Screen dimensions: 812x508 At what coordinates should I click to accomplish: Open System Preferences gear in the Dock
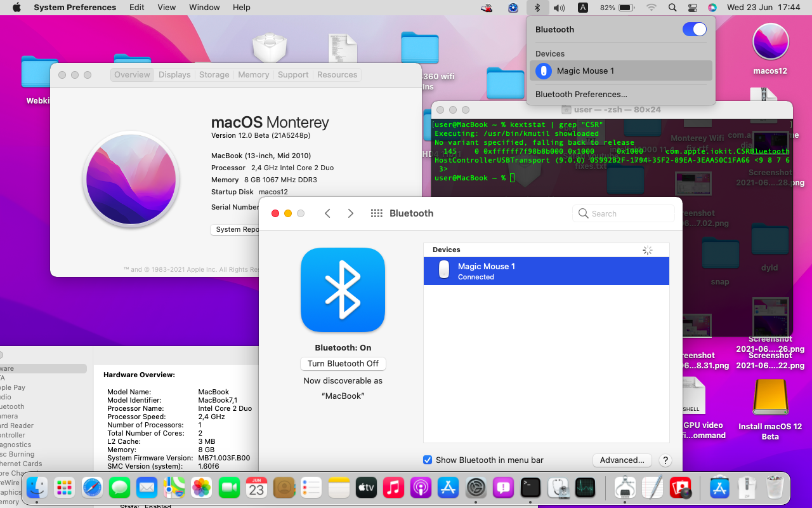pyautogui.click(x=476, y=488)
